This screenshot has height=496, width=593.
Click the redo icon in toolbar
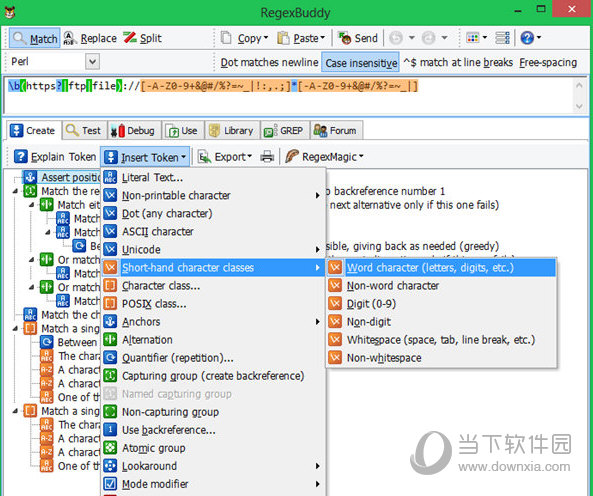coord(428,38)
